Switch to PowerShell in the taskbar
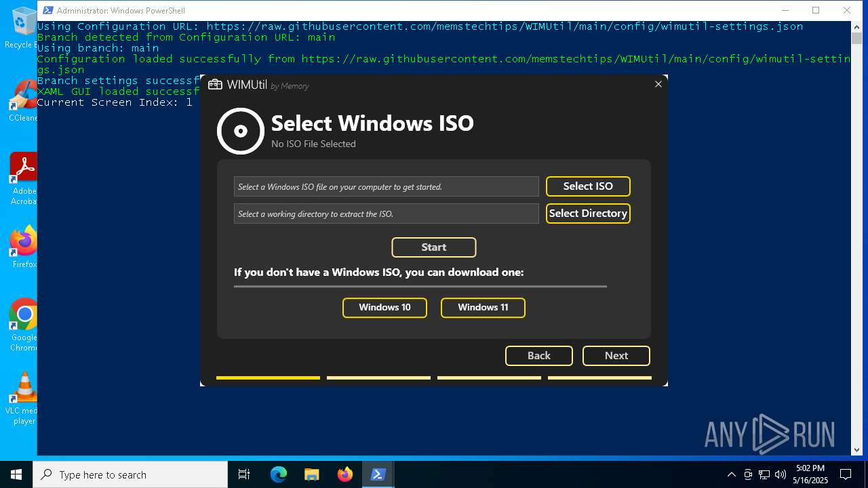 378,474
